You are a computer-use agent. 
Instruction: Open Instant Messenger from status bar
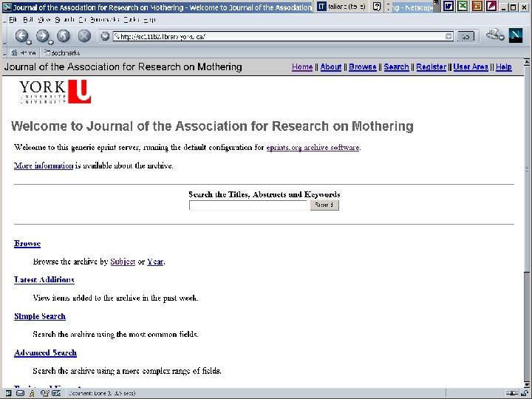click(32, 393)
